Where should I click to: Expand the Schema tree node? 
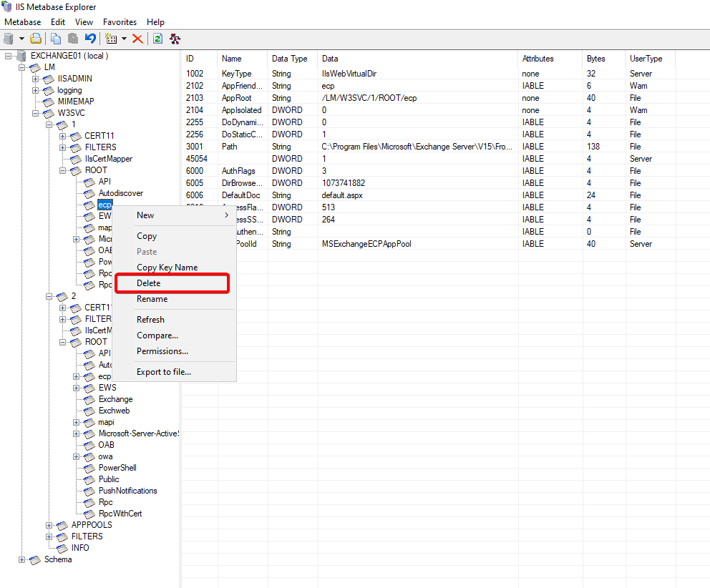22,559
